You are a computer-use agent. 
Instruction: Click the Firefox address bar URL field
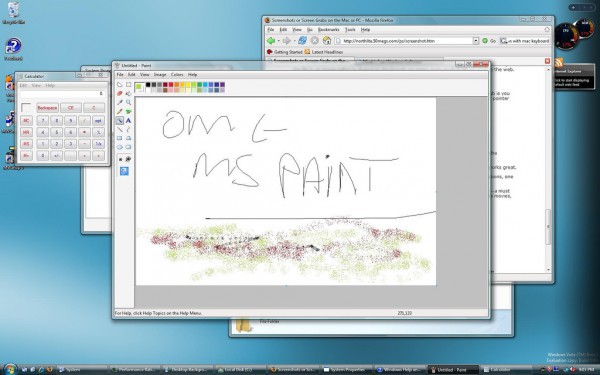[407, 41]
